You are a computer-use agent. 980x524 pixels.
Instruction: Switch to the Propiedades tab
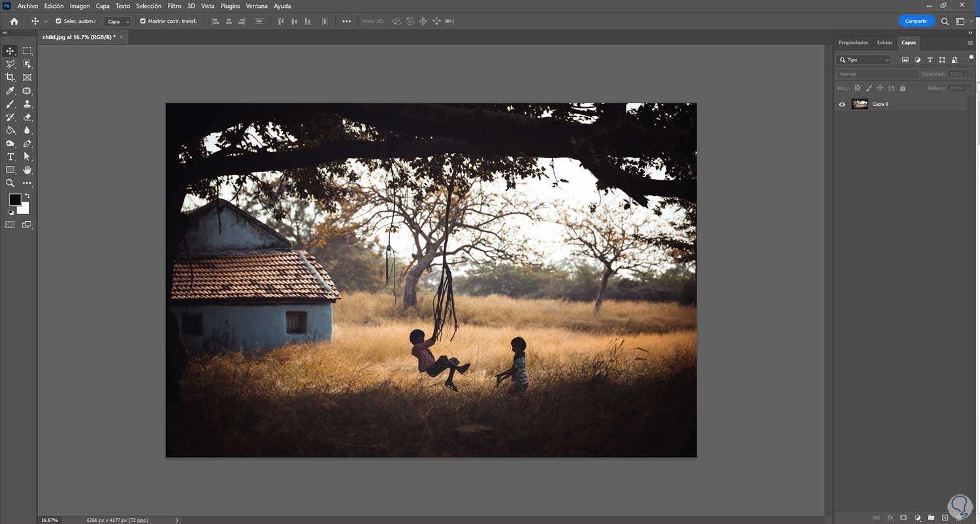point(853,42)
